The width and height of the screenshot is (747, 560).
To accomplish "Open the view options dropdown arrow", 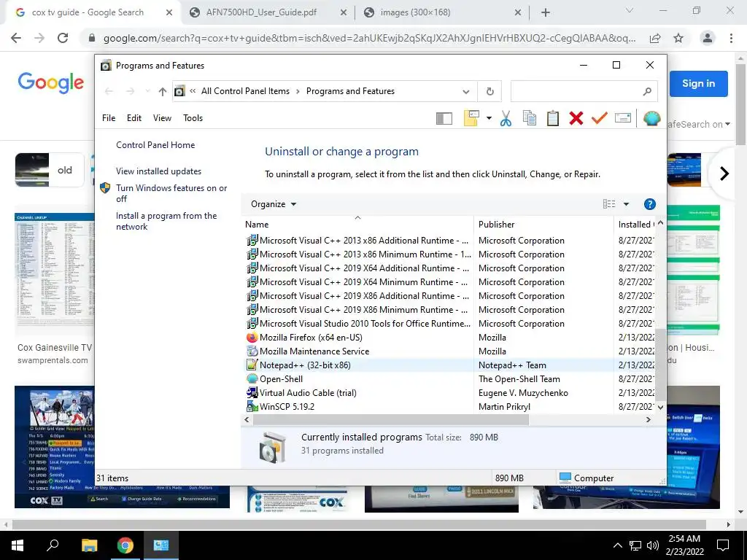I will click(626, 204).
